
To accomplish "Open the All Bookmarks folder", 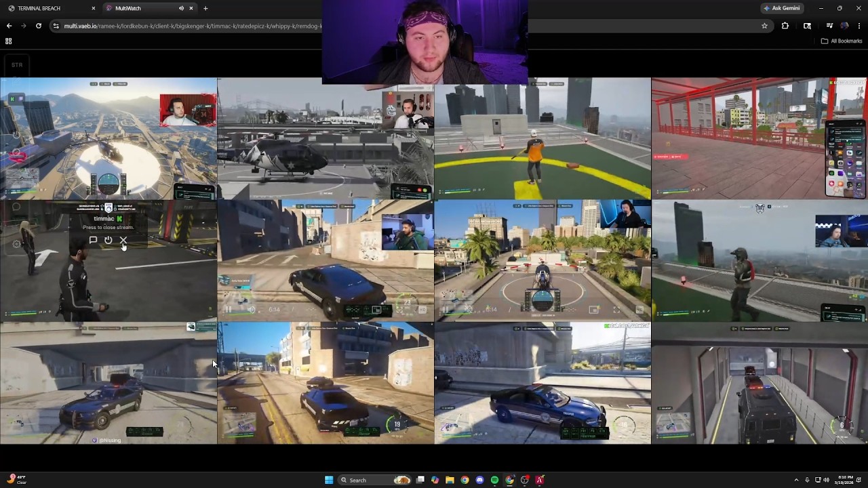I will 842,41.
